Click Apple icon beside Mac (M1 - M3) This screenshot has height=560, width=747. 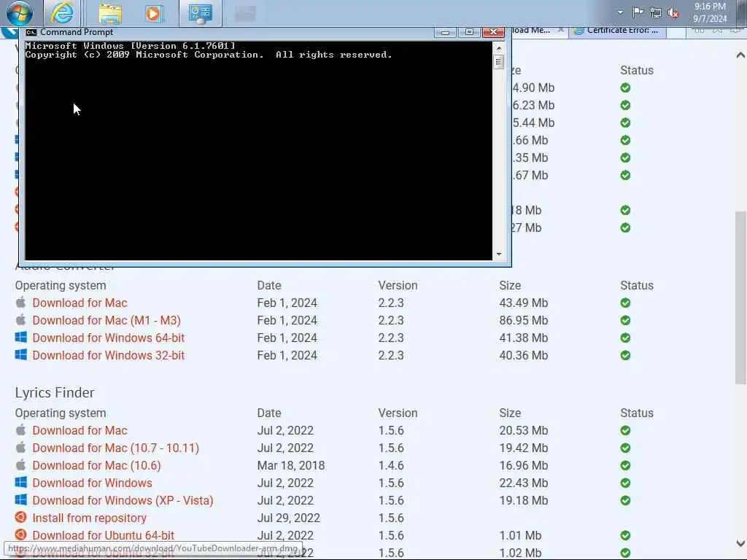click(x=20, y=319)
